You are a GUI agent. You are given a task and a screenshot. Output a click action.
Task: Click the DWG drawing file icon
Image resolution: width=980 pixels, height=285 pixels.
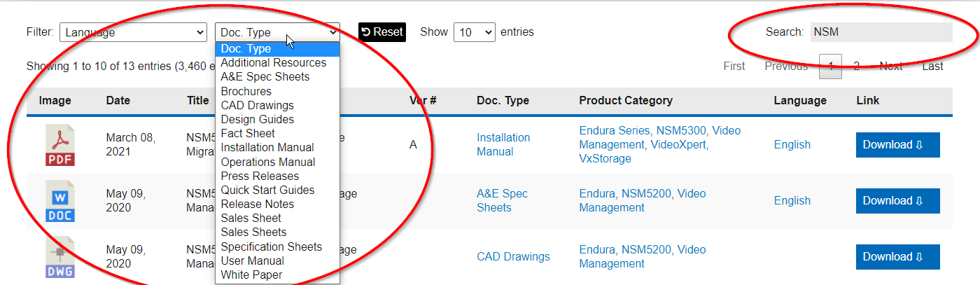tap(60, 257)
